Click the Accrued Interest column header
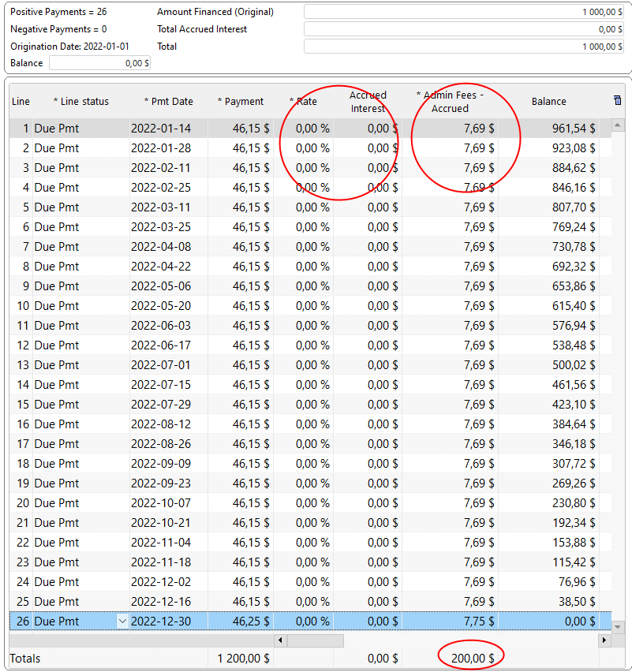Image resolution: width=632 pixels, height=672 pixels. click(x=368, y=102)
